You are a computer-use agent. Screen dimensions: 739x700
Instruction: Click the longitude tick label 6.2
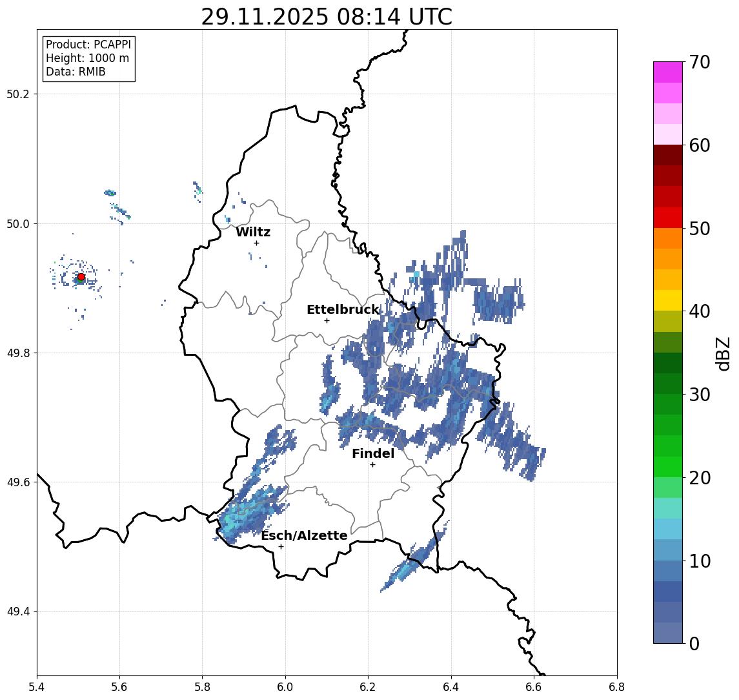369,687
